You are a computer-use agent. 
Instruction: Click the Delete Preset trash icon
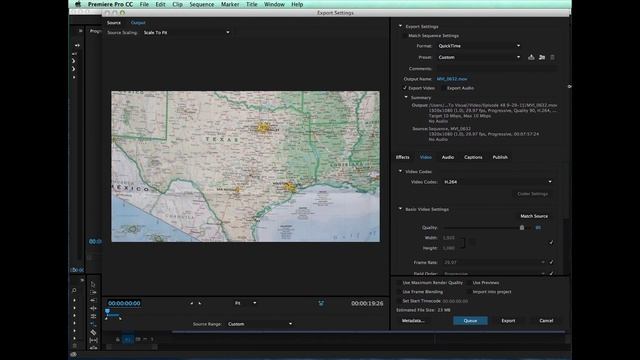552,57
